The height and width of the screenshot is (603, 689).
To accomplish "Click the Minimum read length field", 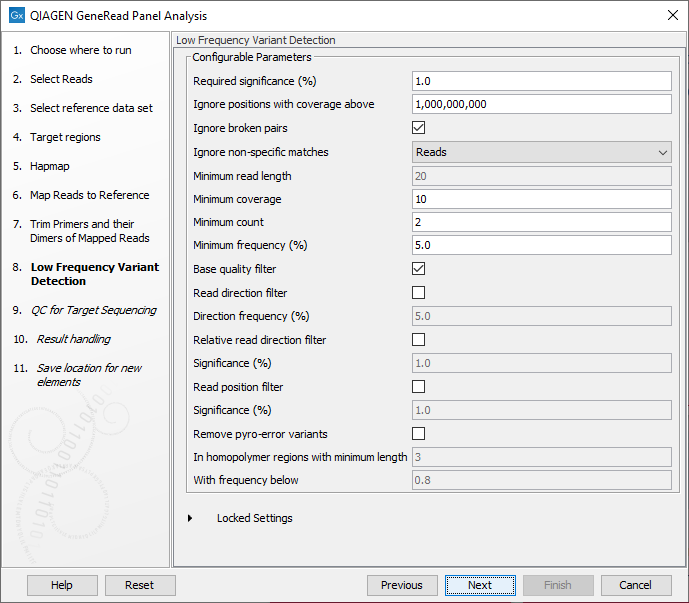I will pos(541,176).
